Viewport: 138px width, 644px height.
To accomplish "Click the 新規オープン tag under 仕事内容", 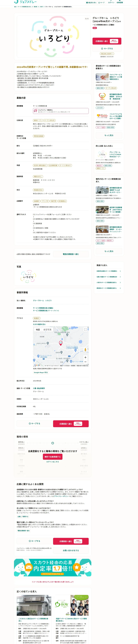I will (38, 121).
